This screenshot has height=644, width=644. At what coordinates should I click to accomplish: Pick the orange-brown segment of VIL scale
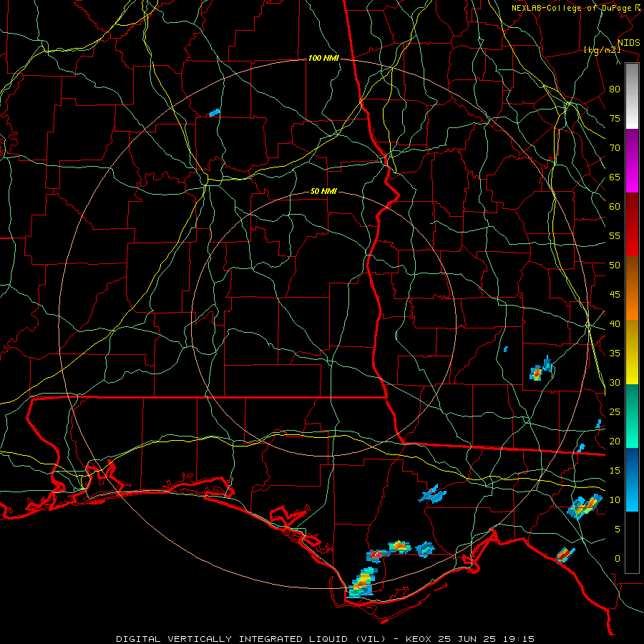tap(632, 288)
